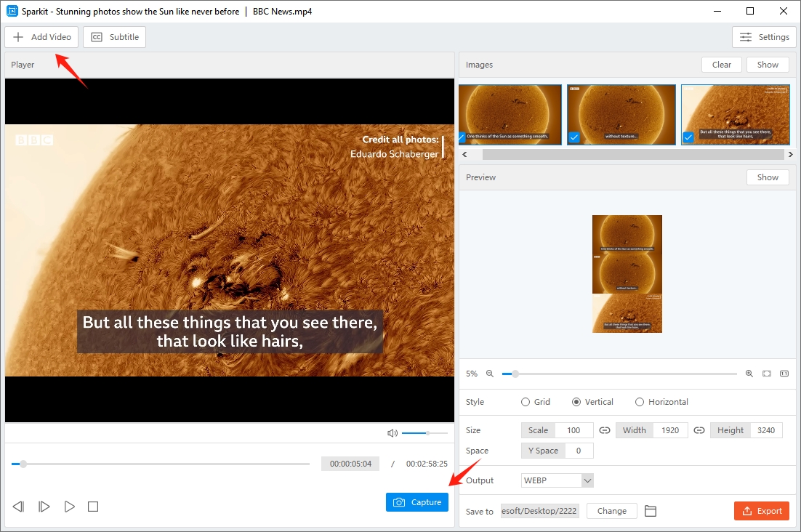Open Settings via the sliders icon
This screenshot has width=801, height=532.
pos(764,36)
